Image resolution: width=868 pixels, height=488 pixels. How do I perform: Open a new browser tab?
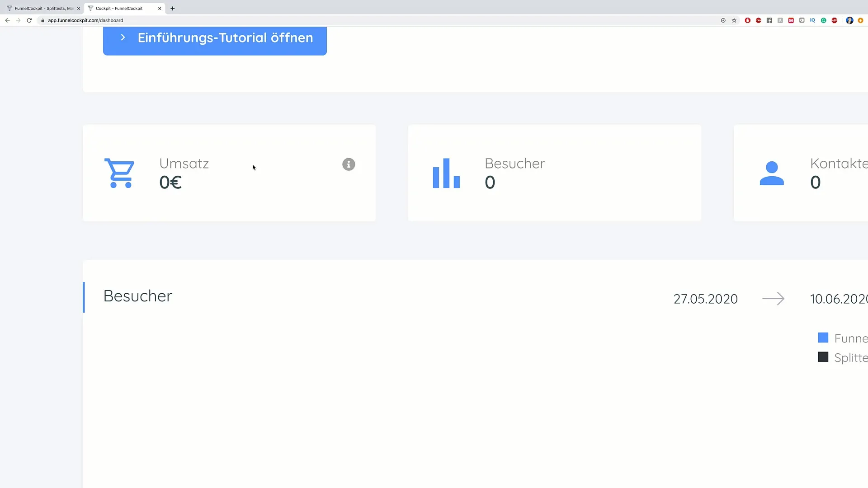coord(173,9)
